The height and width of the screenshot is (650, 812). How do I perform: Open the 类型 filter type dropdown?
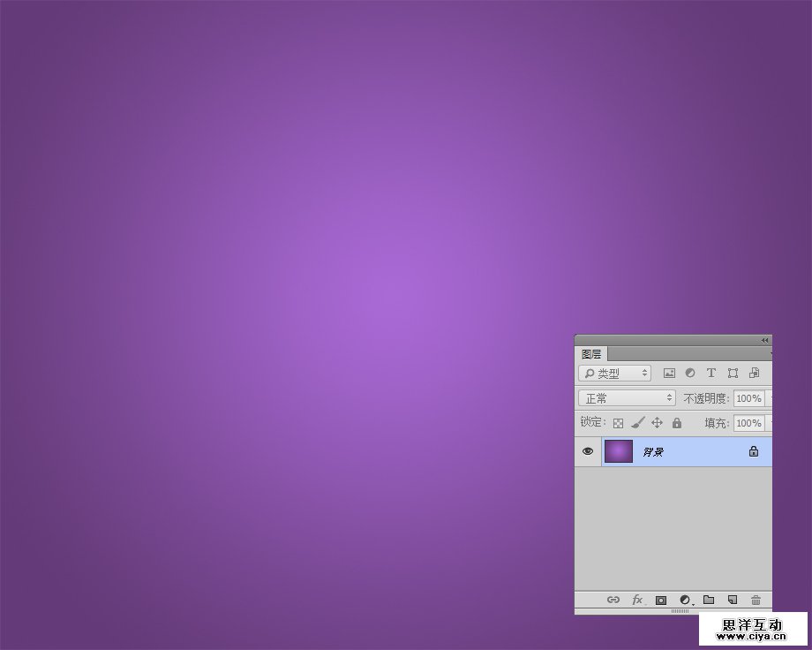614,374
